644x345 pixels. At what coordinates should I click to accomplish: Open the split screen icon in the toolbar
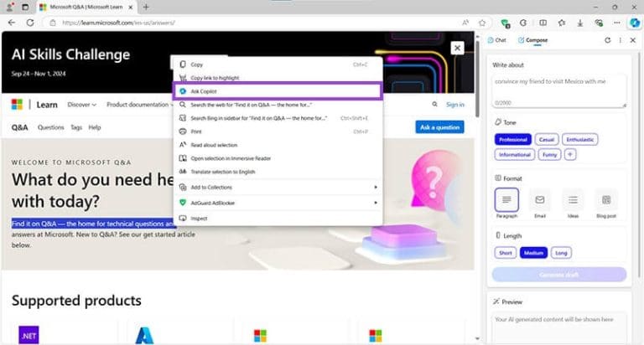click(543, 23)
